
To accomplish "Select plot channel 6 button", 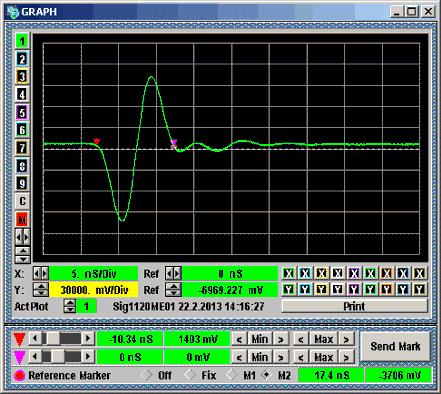I will click(x=22, y=130).
